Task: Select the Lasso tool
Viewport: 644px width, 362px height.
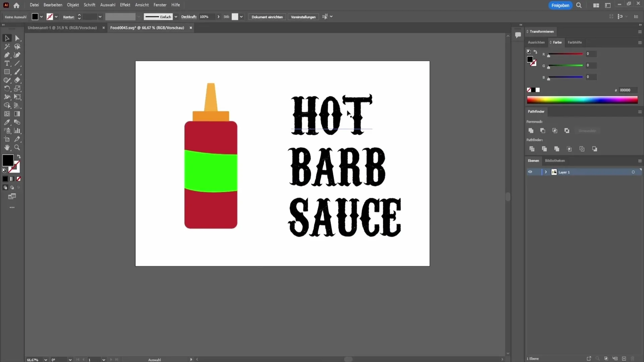Action: pos(17,47)
